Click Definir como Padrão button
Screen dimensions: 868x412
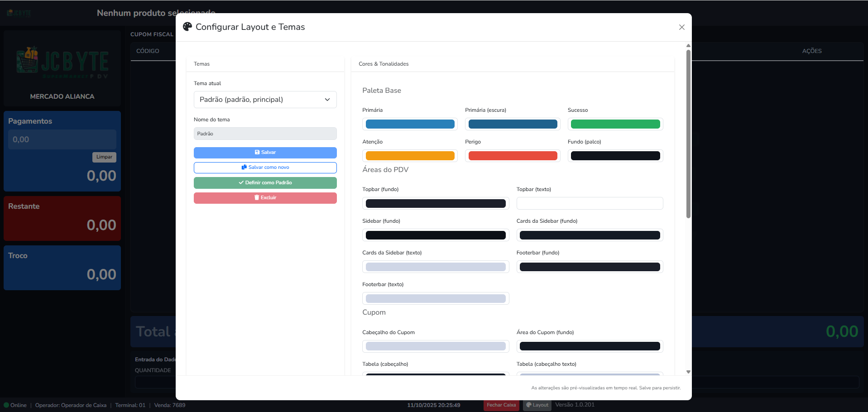click(x=265, y=183)
